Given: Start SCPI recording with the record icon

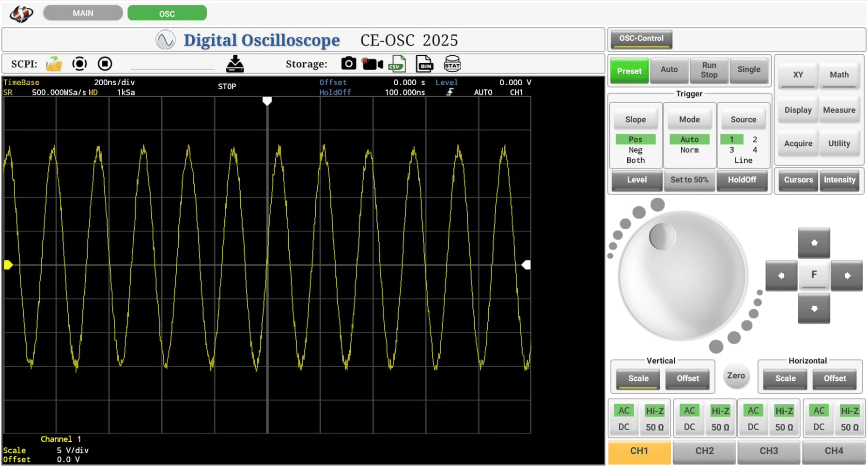Looking at the screenshot, I should click(79, 63).
